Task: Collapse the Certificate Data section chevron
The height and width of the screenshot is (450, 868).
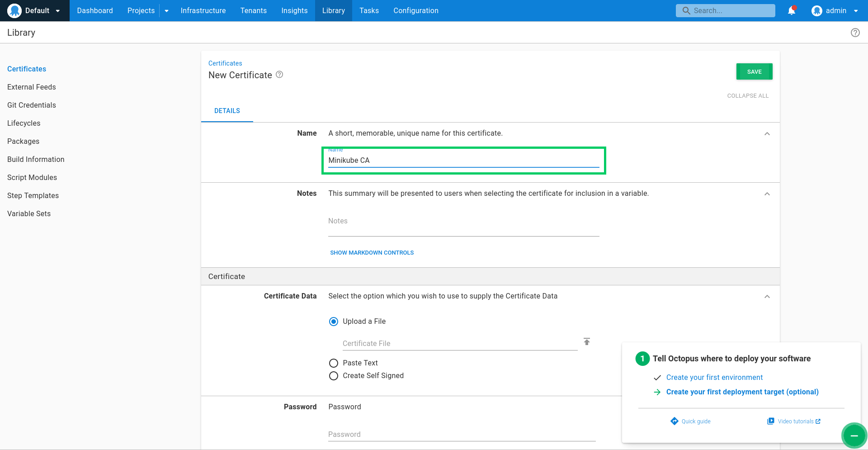Action: pos(767,297)
